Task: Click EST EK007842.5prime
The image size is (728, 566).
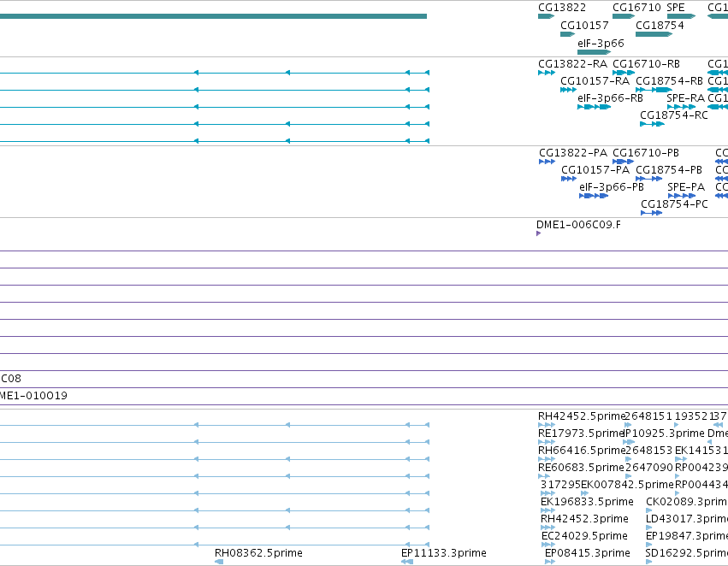Action: click(x=627, y=484)
